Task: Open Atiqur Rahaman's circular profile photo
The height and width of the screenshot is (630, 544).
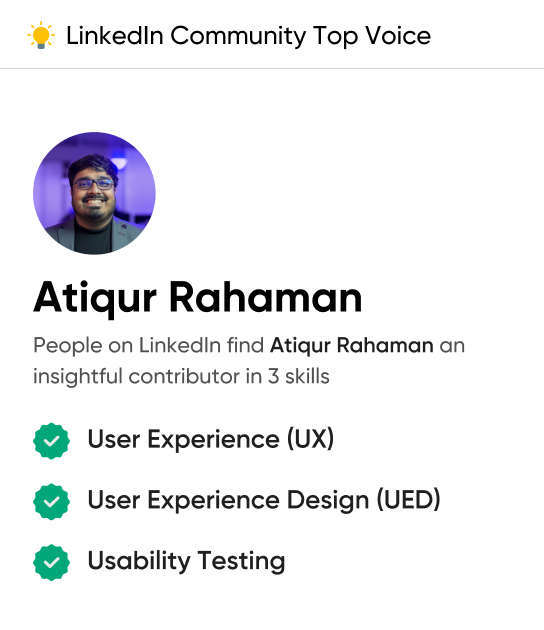Action: (94, 193)
